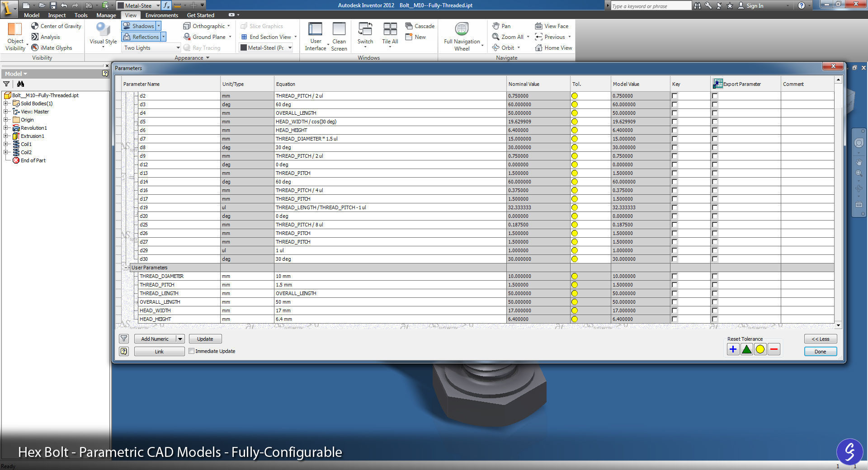Click the Link button
Viewport: 868px width, 470px height.
coord(159,351)
